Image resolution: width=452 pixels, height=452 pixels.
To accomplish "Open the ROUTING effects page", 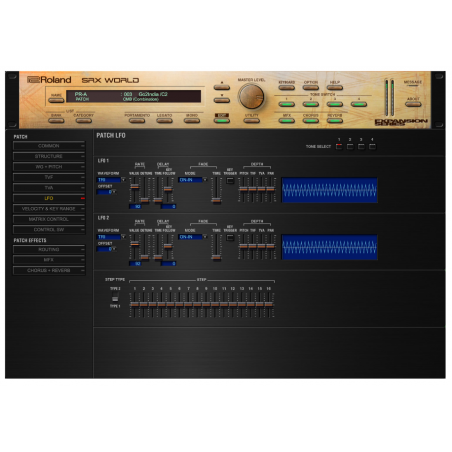I will 49,249.
